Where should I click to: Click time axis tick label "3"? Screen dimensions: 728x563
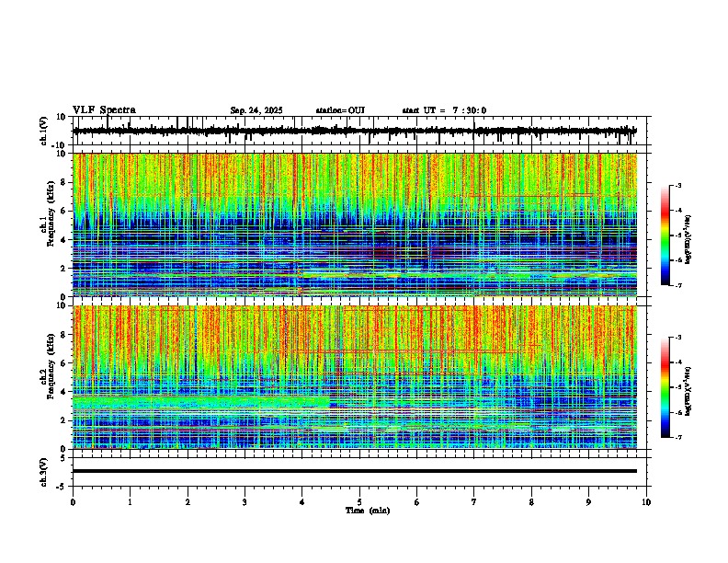click(245, 502)
